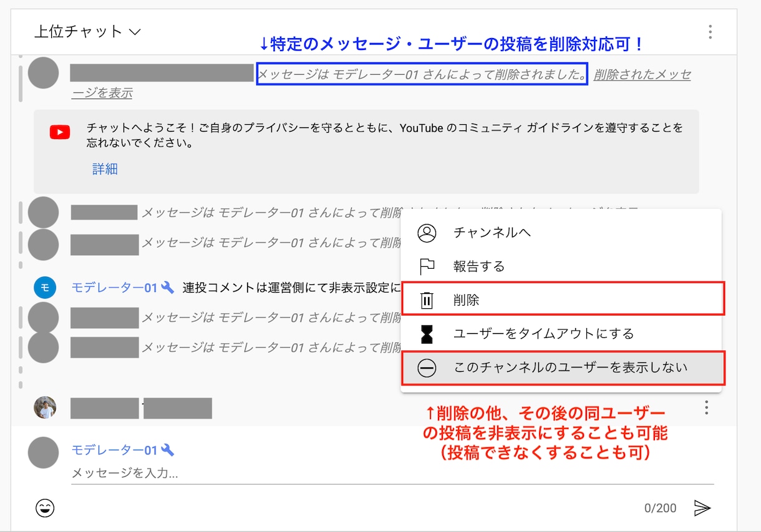Click the wrench badge in chat message
761x532 pixels.
pyautogui.click(x=167, y=288)
